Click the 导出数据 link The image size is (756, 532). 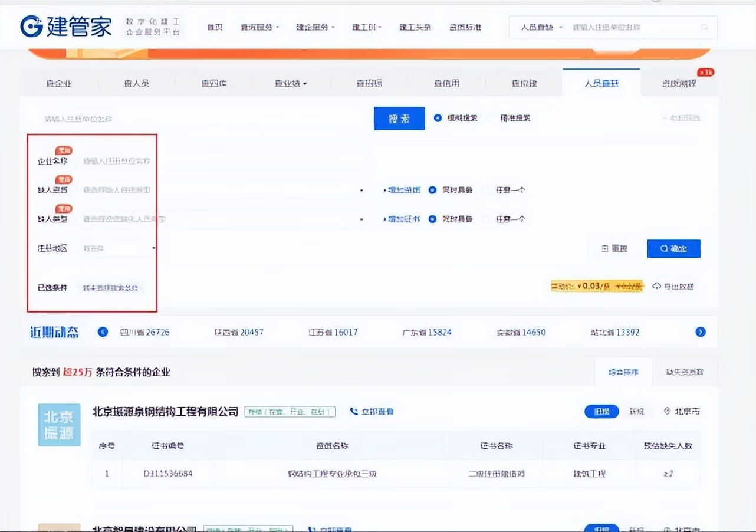pos(673,286)
